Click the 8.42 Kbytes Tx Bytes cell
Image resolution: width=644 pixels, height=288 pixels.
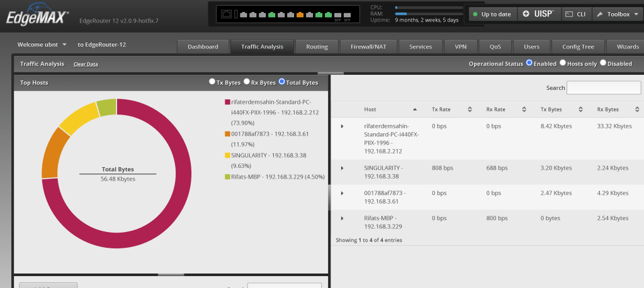tap(556, 126)
